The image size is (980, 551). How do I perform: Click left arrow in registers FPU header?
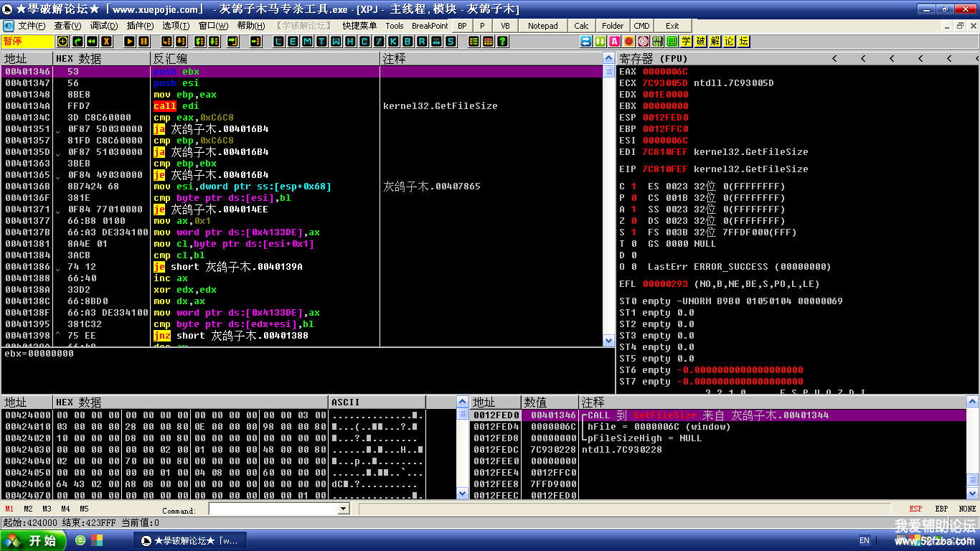pyautogui.click(x=834, y=59)
